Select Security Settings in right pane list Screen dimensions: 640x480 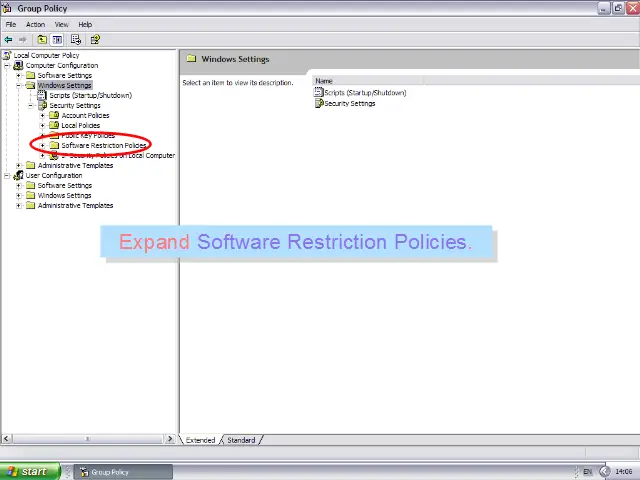click(350, 103)
